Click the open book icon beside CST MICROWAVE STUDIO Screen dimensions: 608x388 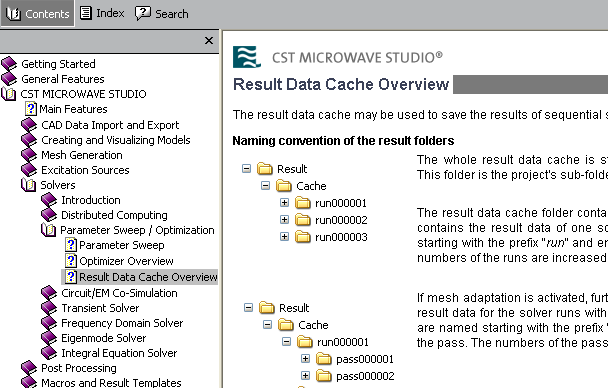click(x=9, y=94)
